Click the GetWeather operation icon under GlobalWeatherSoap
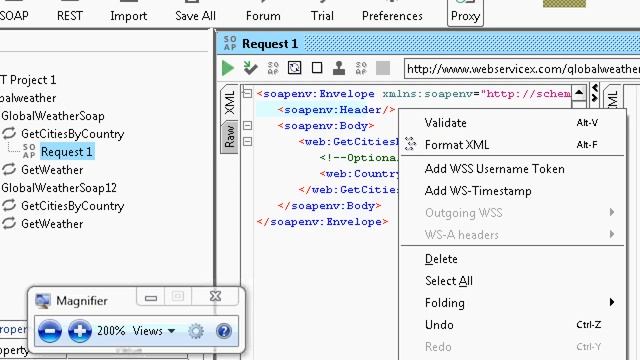The height and width of the screenshot is (360, 640). (x=9, y=169)
